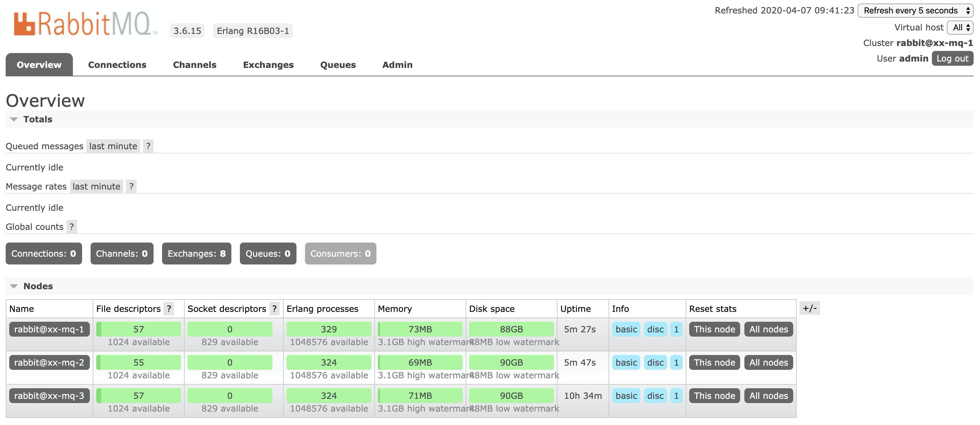Open node rabbit@xx-mq-2 details
980x425 pixels.
pyautogui.click(x=49, y=363)
